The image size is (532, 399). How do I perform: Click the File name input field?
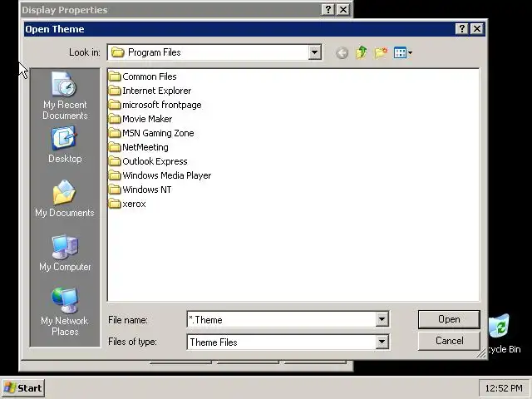tap(281, 319)
